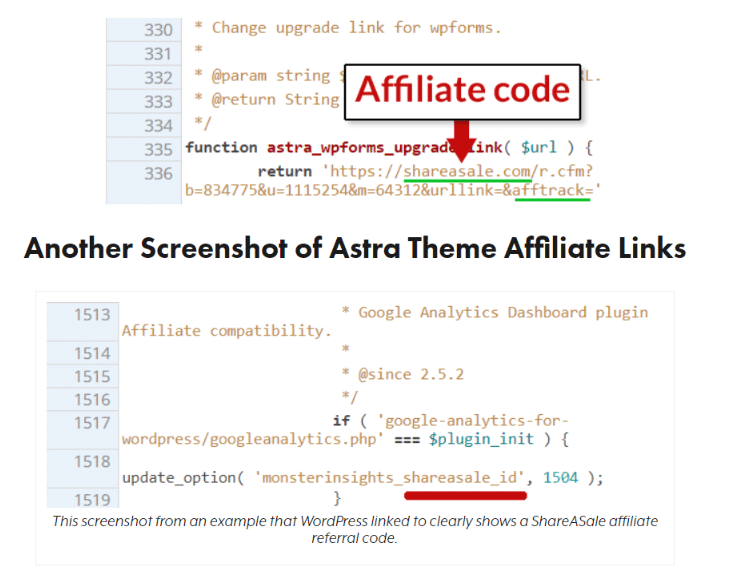This screenshot has height=567, width=747.
Task: Click the '$url' parameter in function line
Action: (x=538, y=147)
